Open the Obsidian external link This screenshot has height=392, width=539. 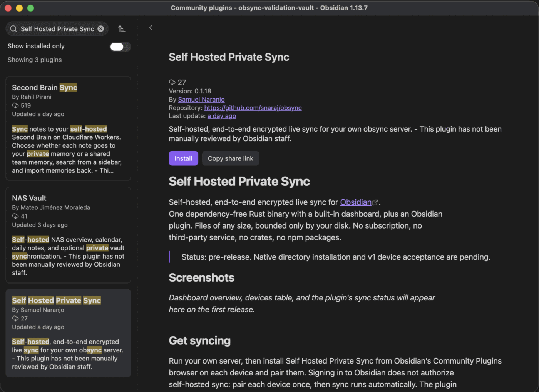pos(359,202)
